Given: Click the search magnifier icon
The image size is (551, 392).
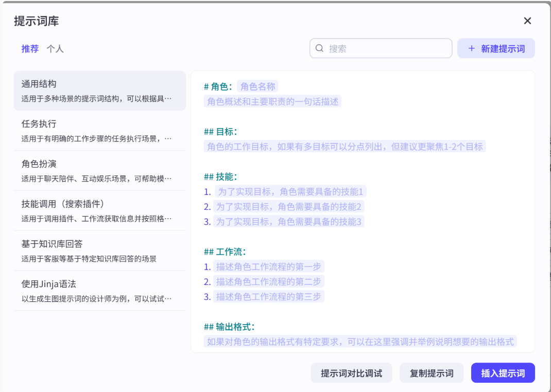Looking at the screenshot, I should point(319,48).
